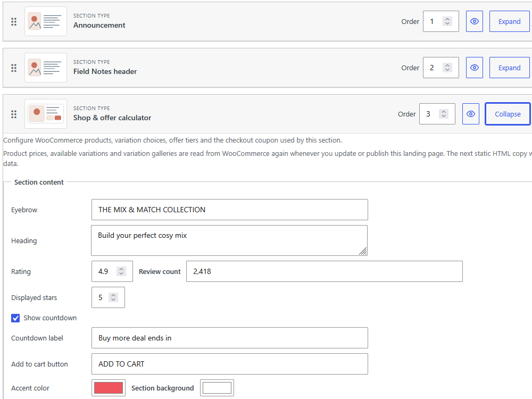This screenshot has width=532, height=399.
Task: Click the Field Notes header title text
Action: (x=105, y=71)
